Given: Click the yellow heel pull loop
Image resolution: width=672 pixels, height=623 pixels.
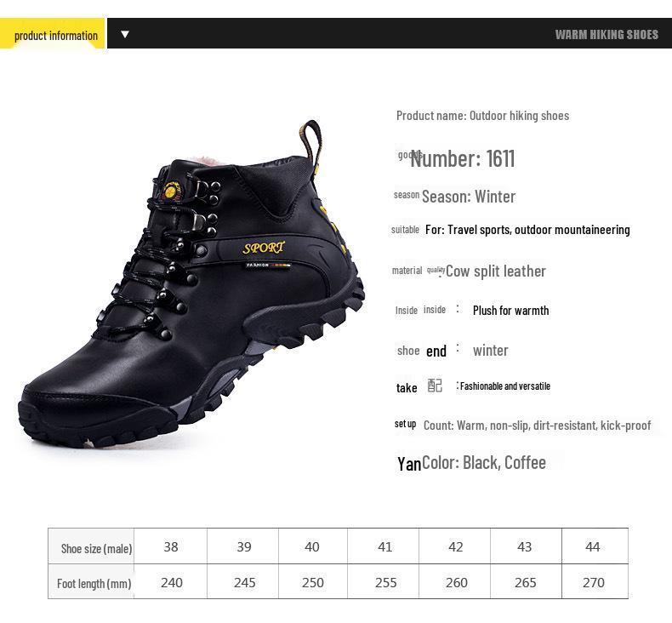Looking at the screenshot, I should pyautogui.click(x=311, y=145).
